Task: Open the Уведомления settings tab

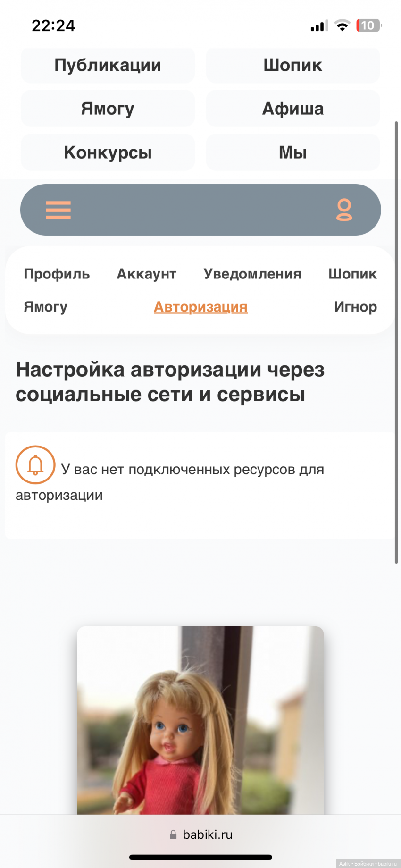Action: [252, 274]
